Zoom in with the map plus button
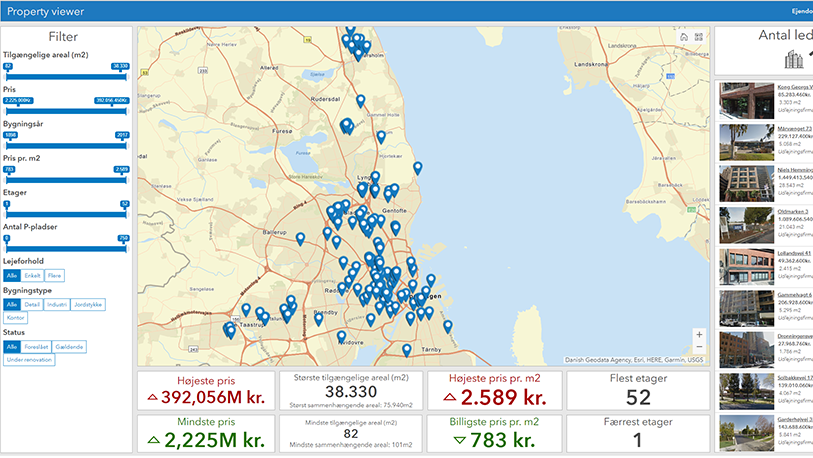 tap(699, 334)
